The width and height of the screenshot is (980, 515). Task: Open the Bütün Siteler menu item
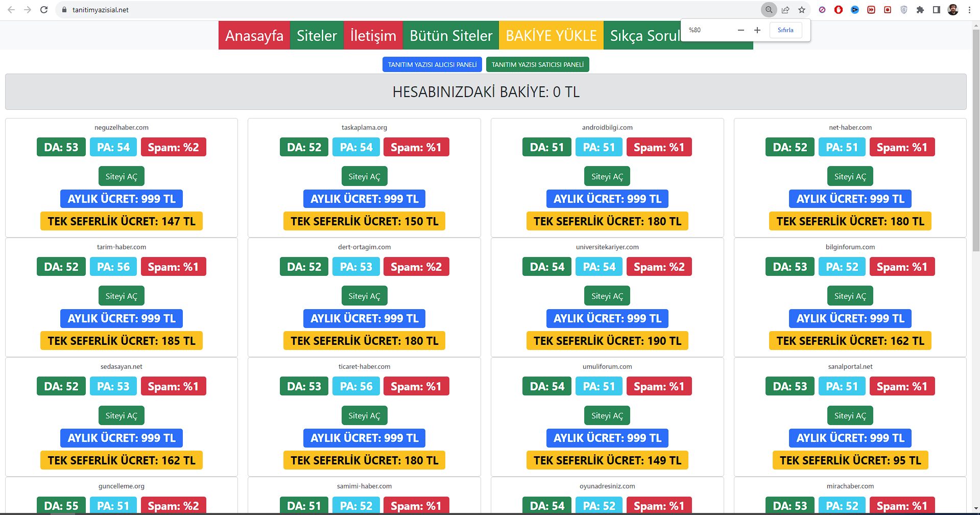pyautogui.click(x=451, y=35)
